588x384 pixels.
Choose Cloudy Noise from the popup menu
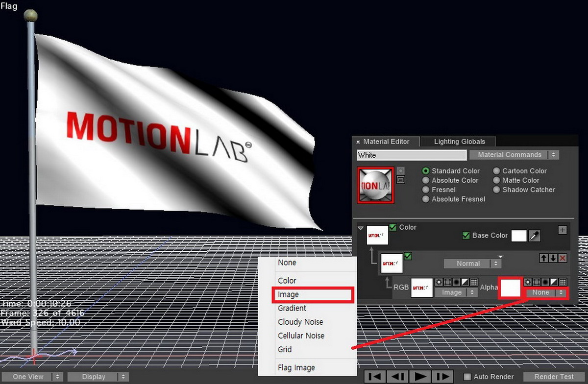300,322
